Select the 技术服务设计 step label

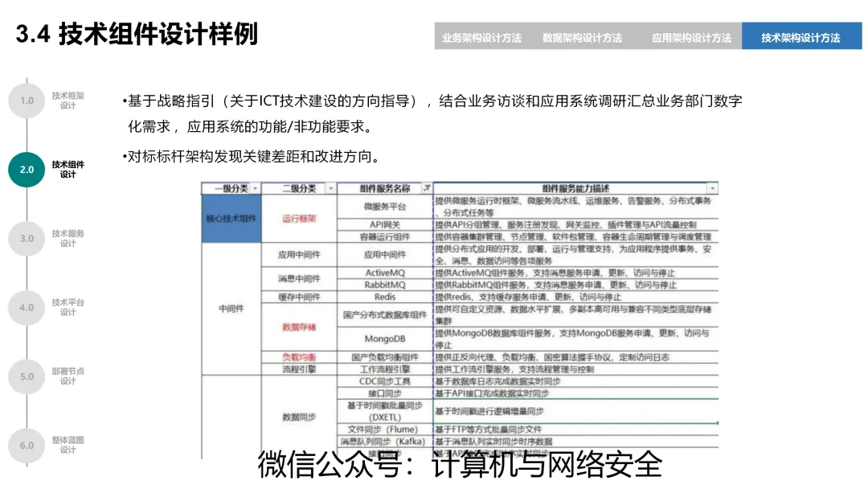pyautogui.click(x=68, y=238)
